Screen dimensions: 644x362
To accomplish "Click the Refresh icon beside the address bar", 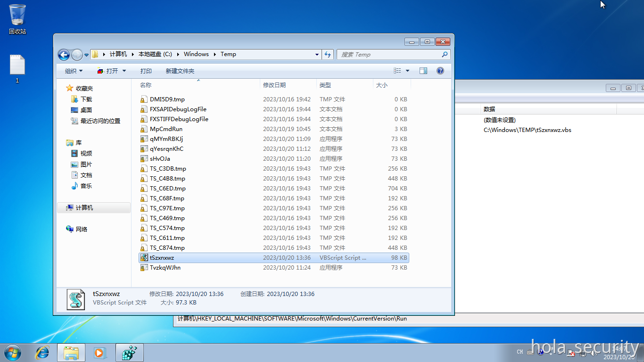I will click(x=328, y=54).
